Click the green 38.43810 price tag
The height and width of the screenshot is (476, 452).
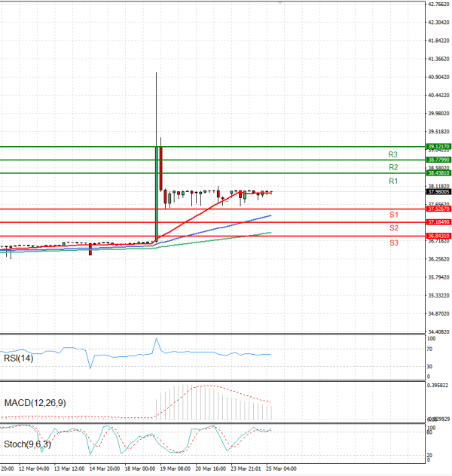point(438,173)
